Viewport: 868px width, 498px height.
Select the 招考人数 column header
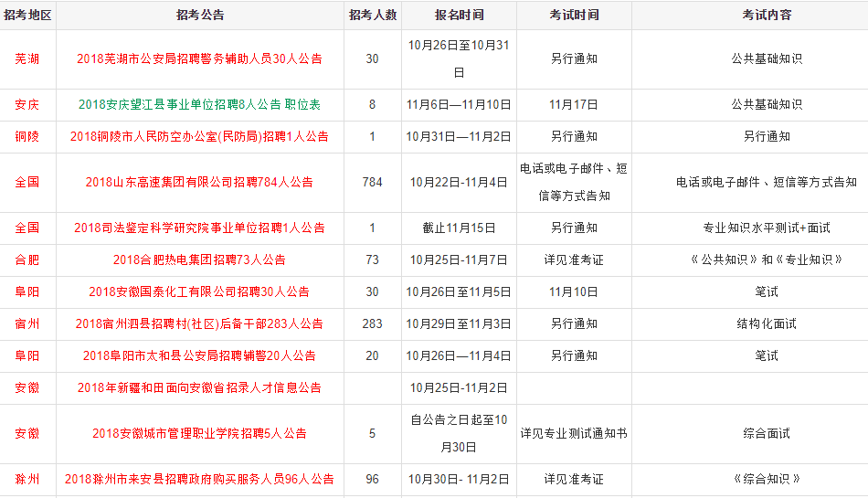(x=373, y=15)
